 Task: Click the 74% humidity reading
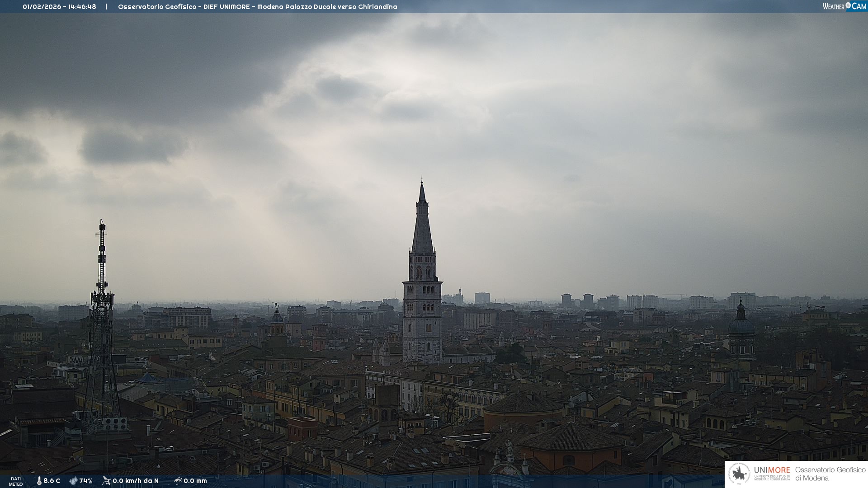click(86, 481)
